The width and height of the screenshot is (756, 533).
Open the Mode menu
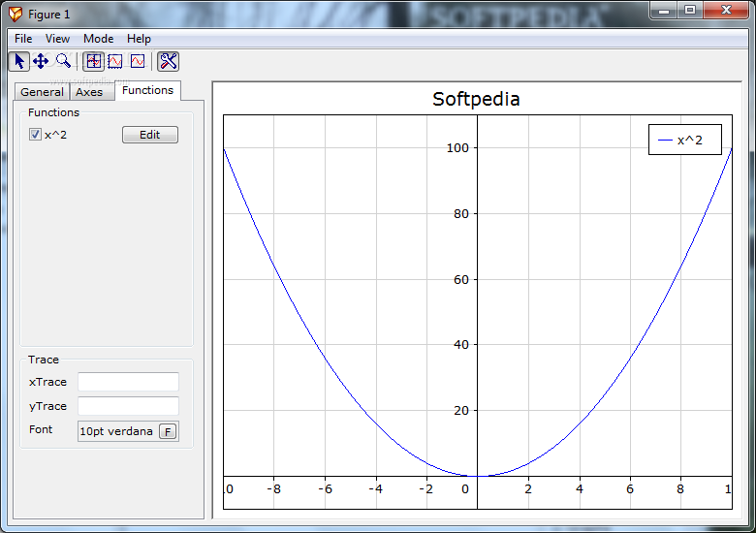coord(98,39)
